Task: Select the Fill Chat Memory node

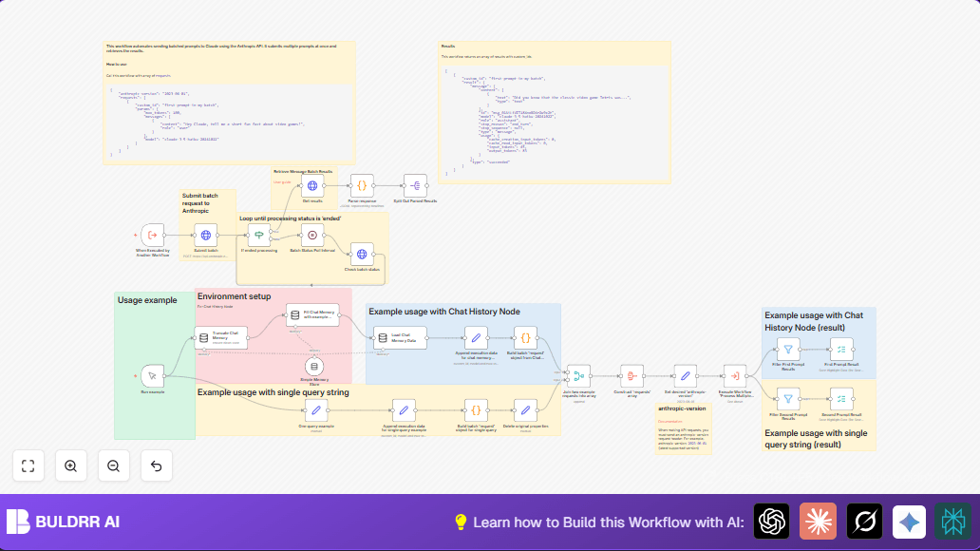Action: [x=312, y=314]
